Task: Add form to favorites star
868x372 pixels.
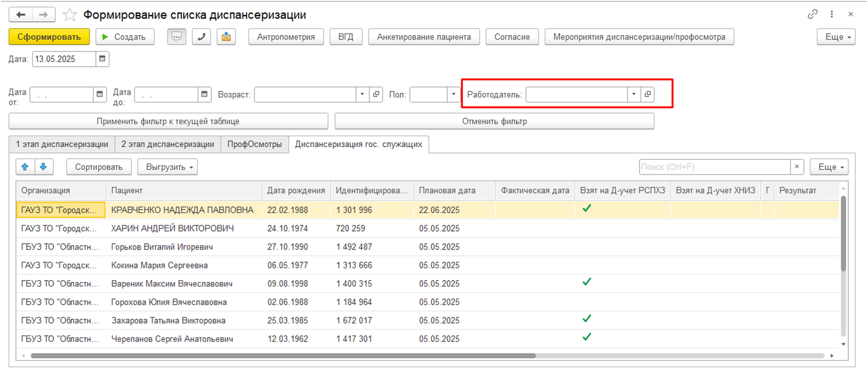Action: click(70, 15)
